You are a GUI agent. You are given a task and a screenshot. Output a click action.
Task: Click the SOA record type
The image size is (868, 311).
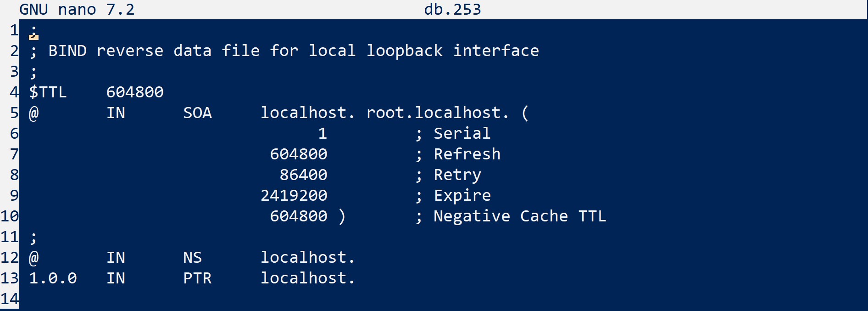pyautogui.click(x=197, y=113)
